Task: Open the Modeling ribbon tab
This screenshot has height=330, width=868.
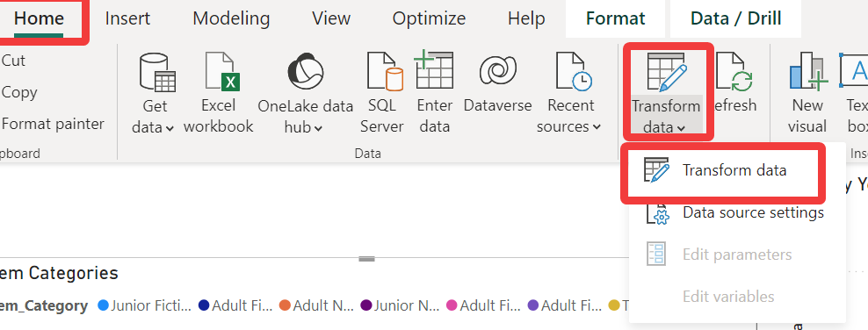Action: (231, 18)
